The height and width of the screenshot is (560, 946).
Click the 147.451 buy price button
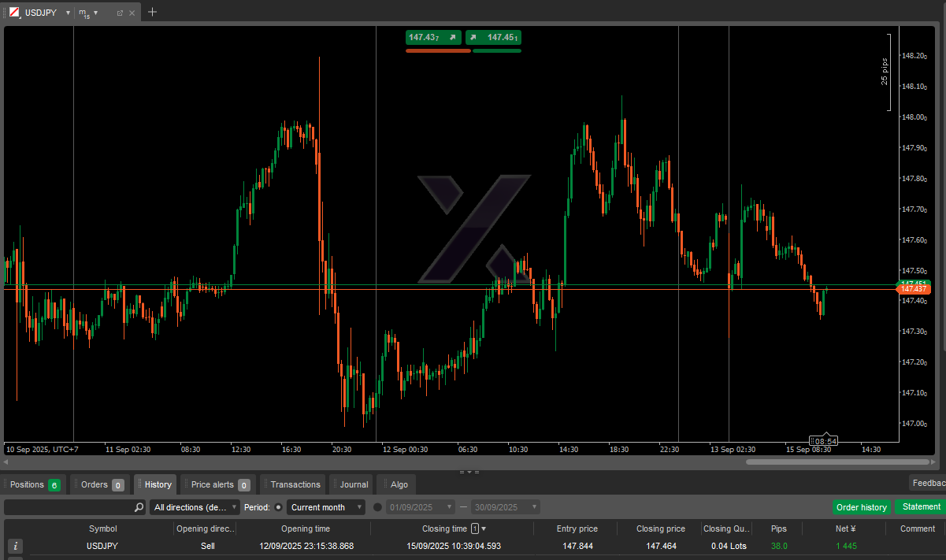point(494,37)
